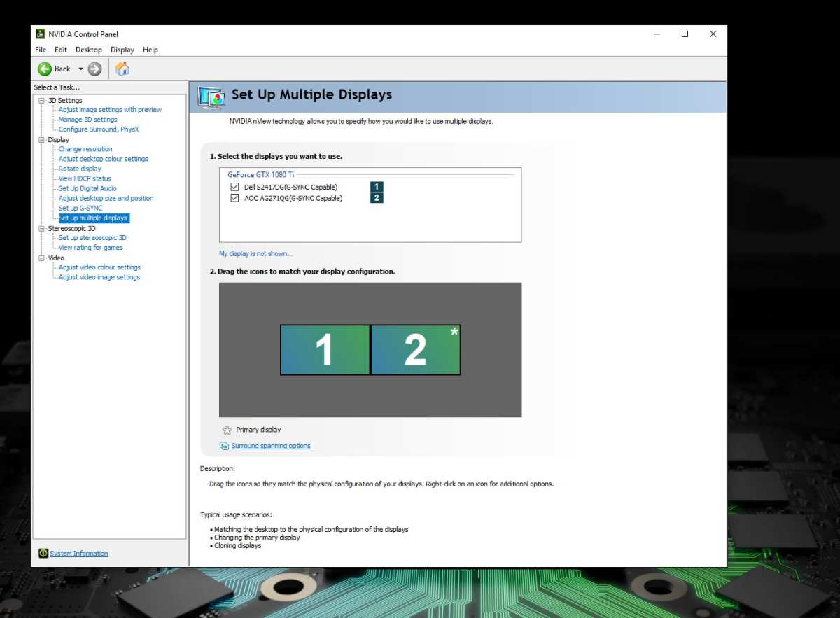Uncheck the Dell S2417DG display checkbox

click(x=234, y=187)
